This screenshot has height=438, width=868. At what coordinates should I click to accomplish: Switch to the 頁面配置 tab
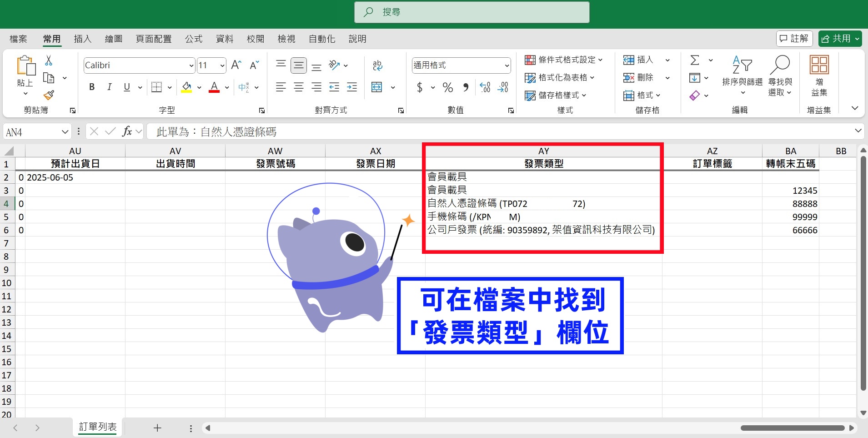click(x=154, y=39)
